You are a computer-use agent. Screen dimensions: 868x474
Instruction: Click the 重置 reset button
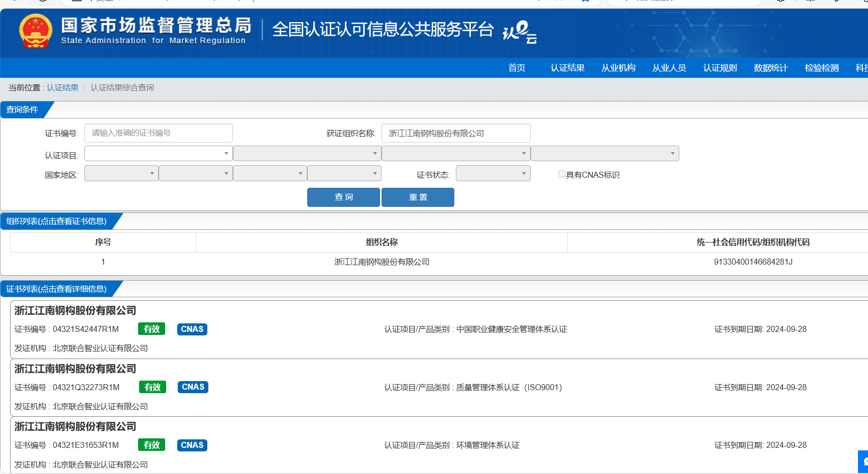418,197
